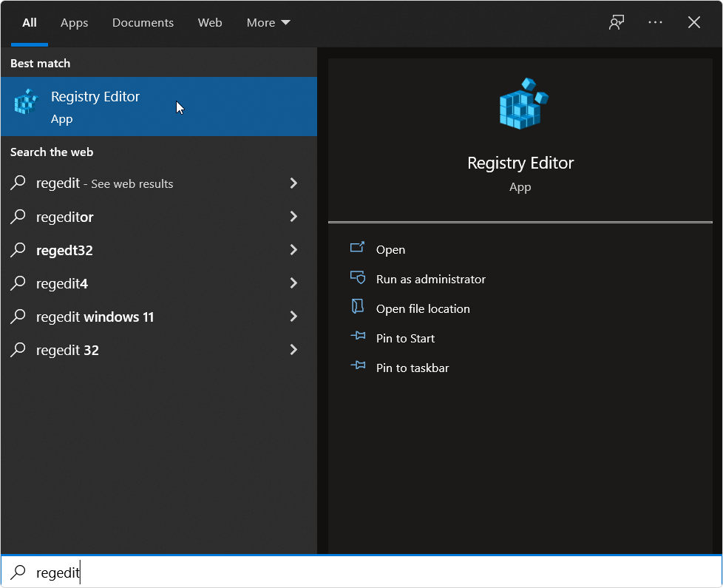Select Open in the preview pane

(390, 249)
